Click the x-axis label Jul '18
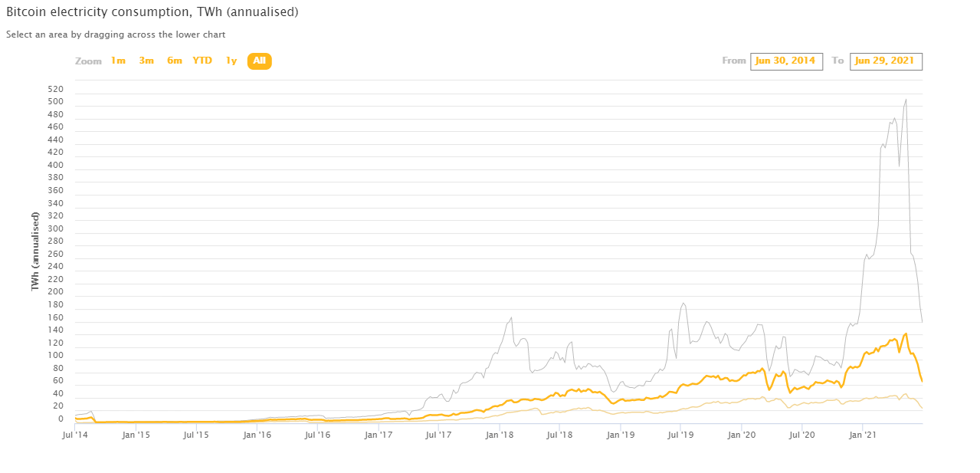 click(x=559, y=435)
